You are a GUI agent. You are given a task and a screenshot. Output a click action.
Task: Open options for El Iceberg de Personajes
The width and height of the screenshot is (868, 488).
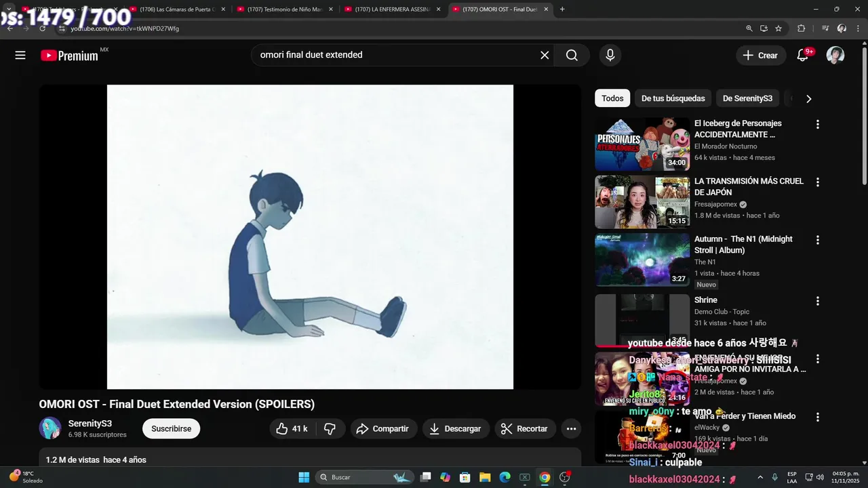click(x=817, y=125)
